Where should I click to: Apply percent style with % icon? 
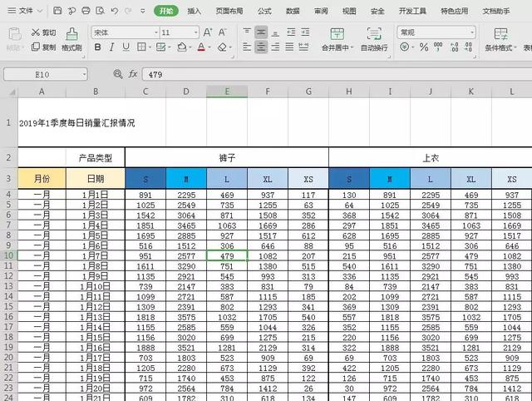(x=424, y=47)
